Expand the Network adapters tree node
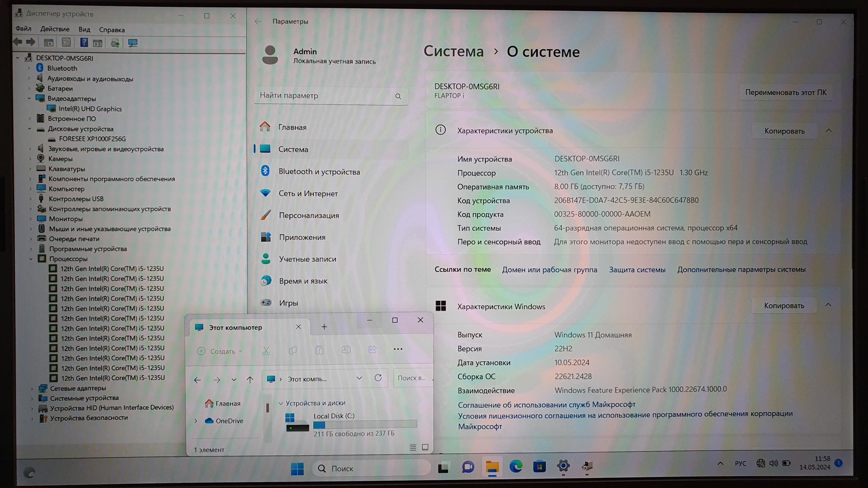The image size is (868, 488). pyautogui.click(x=32, y=388)
